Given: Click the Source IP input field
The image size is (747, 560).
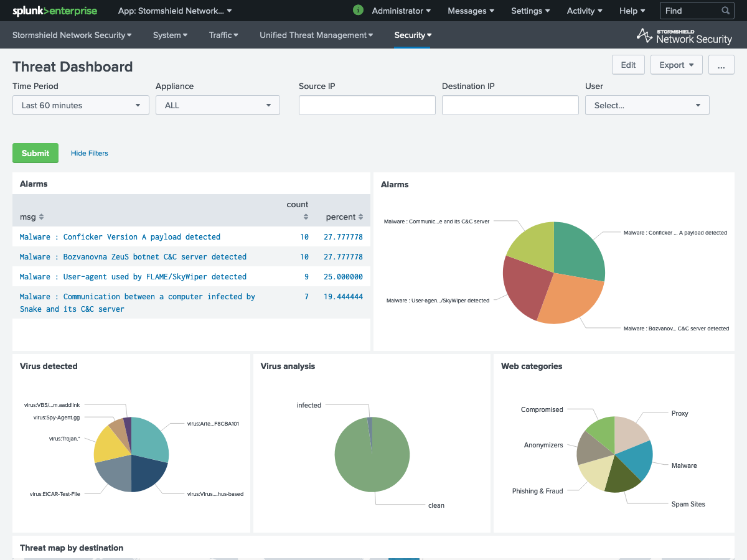Looking at the screenshot, I should click(x=367, y=105).
